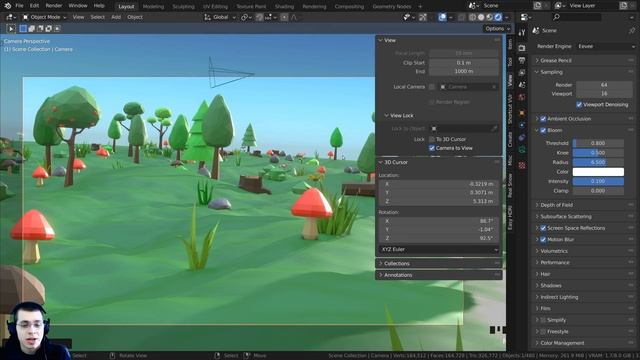Choose the set new selection mode icon
The height and width of the screenshot is (360, 640).
[23, 29]
